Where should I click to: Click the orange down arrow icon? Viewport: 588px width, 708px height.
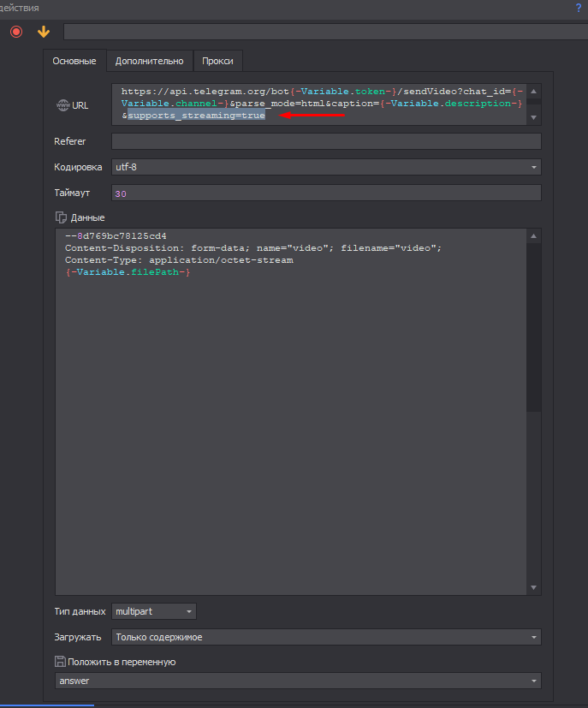44,32
